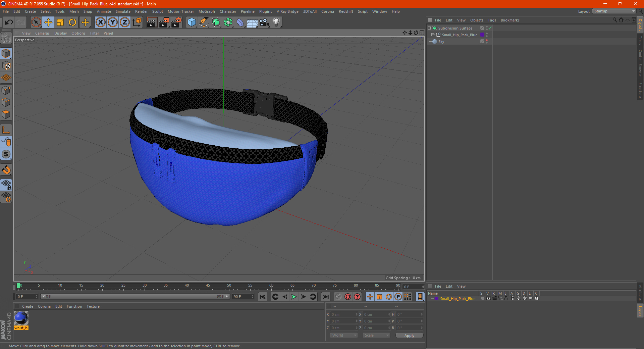Activate the Move tool in toolbar

coord(48,22)
